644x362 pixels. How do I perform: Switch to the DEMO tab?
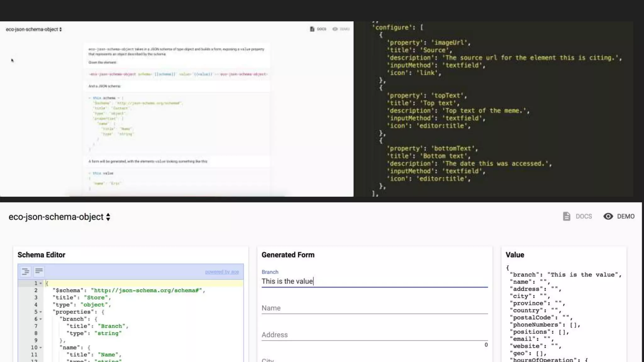pos(625,216)
